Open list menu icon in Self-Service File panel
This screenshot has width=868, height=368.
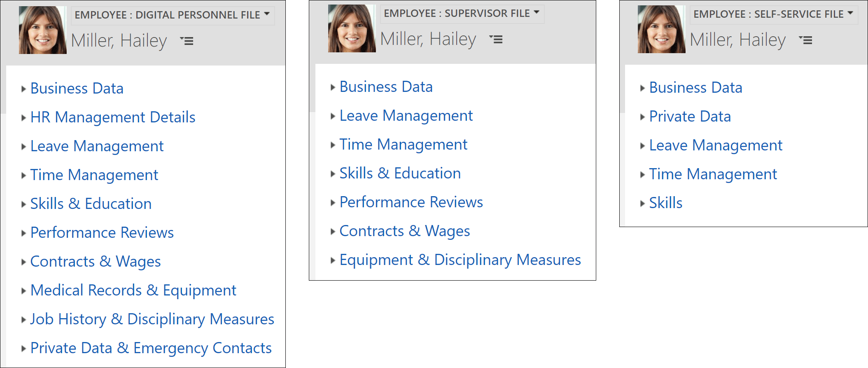806,40
